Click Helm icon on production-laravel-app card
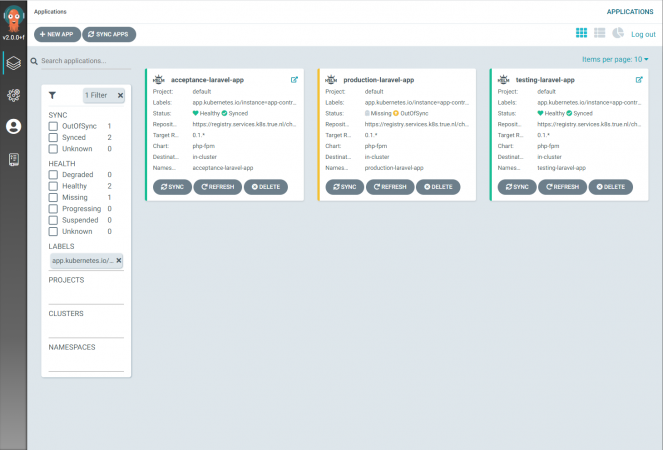 331,80
